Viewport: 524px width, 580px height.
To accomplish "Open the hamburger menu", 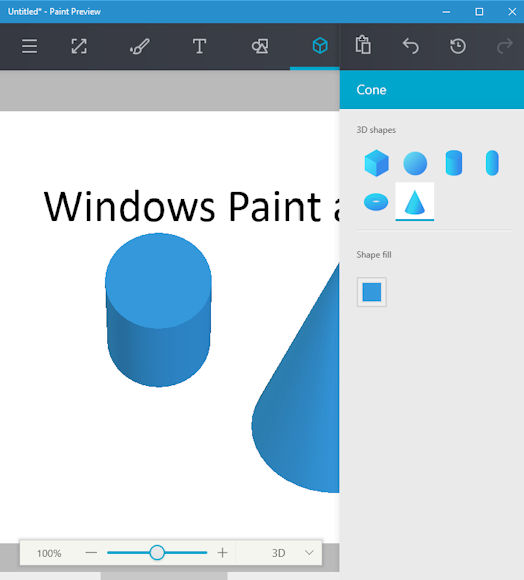I will (x=29, y=46).
